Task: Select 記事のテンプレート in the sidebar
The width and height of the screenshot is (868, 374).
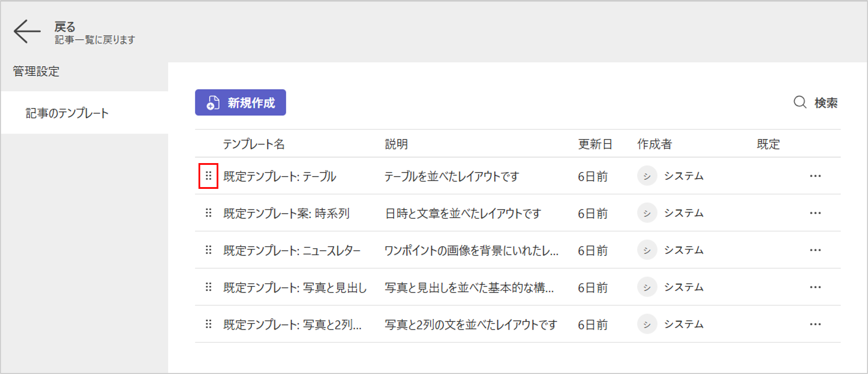Action: [67, 113]
